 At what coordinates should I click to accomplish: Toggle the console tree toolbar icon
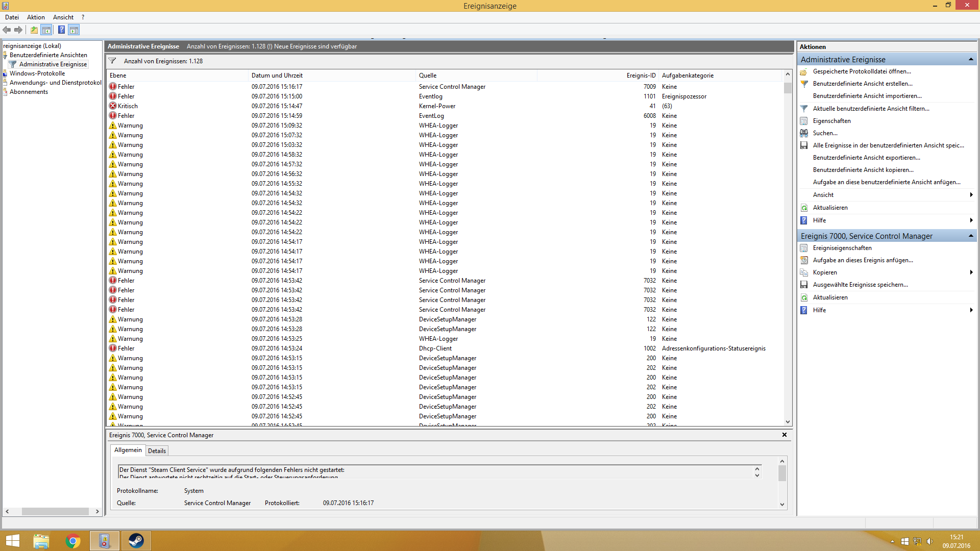point(46,30)
